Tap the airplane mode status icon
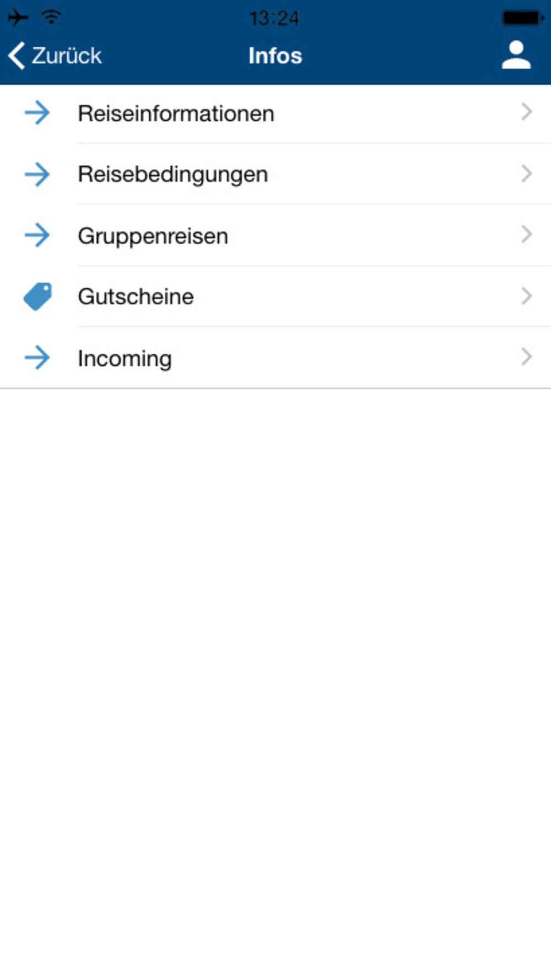The width and height of the screenshot is (551, 980). click(18, 18)
